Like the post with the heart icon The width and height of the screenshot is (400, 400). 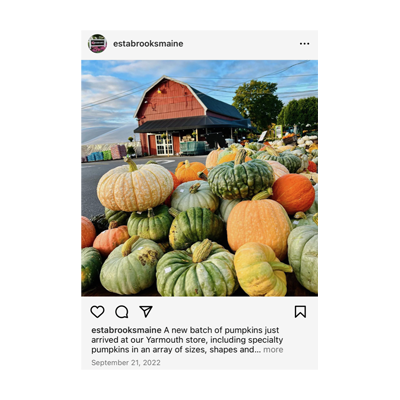tap(97, 312)
